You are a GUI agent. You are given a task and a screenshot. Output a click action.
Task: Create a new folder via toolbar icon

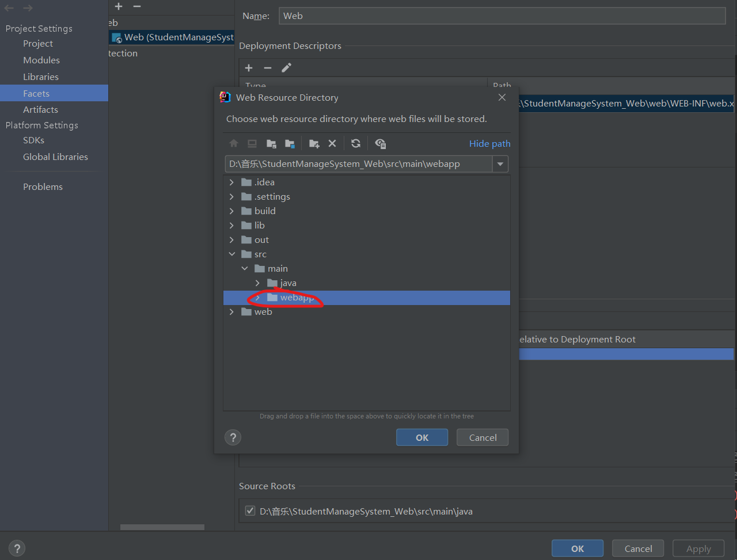tap(314, 144)
